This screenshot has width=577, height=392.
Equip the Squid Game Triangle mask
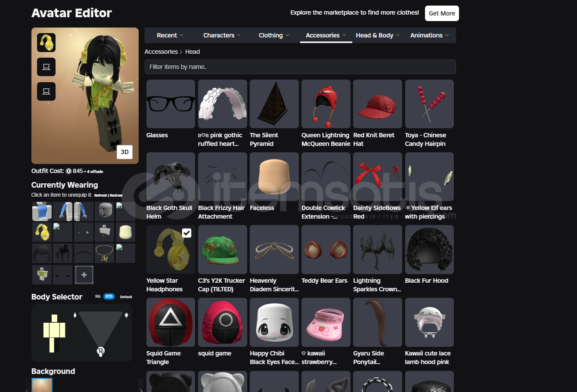pyautogui.click(x=171, y=322)
